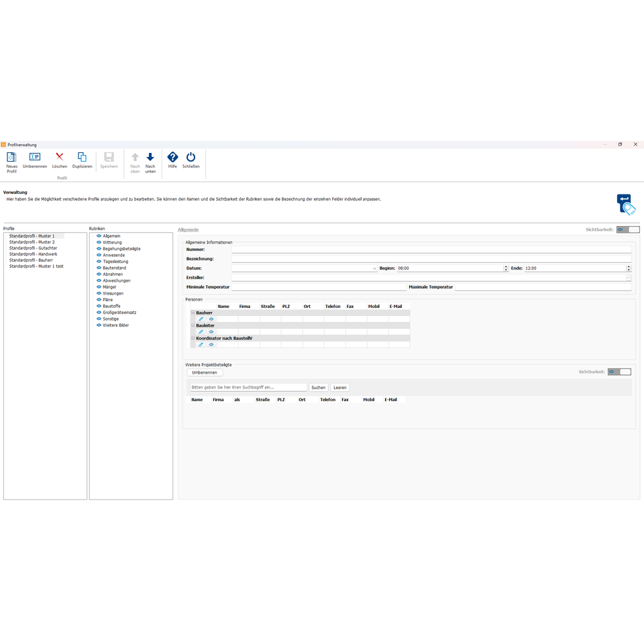
Task: Select Standardprofil - Gutachter in the profile list
Action: 33,248
